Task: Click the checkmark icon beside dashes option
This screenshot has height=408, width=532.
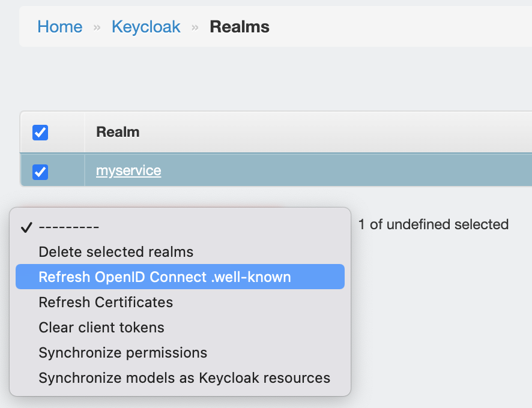Action: tap(26, 227)
